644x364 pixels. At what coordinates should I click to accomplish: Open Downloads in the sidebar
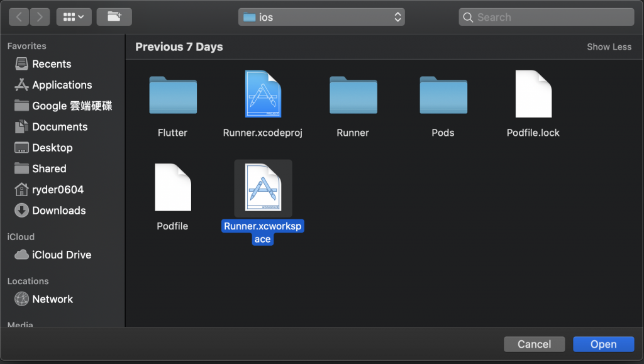(x=50, y=211)
